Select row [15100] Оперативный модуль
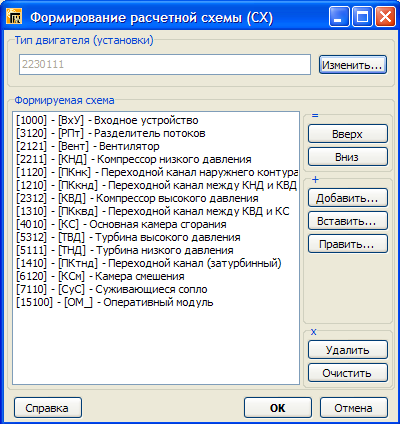Screen dimensions: 400x424 pos(156,302)
